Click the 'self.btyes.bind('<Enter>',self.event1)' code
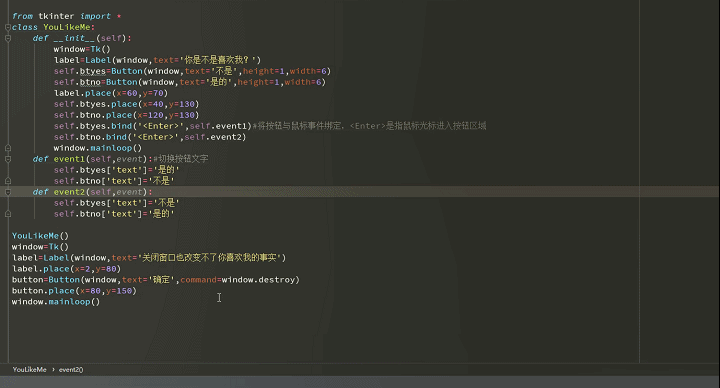Image resolution: width=720 pixels, height=388 pixels. 153,126
